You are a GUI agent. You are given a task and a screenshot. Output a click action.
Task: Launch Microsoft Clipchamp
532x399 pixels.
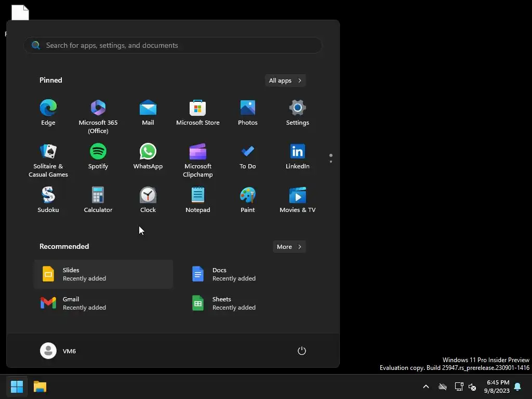click(x=198, y=160)
